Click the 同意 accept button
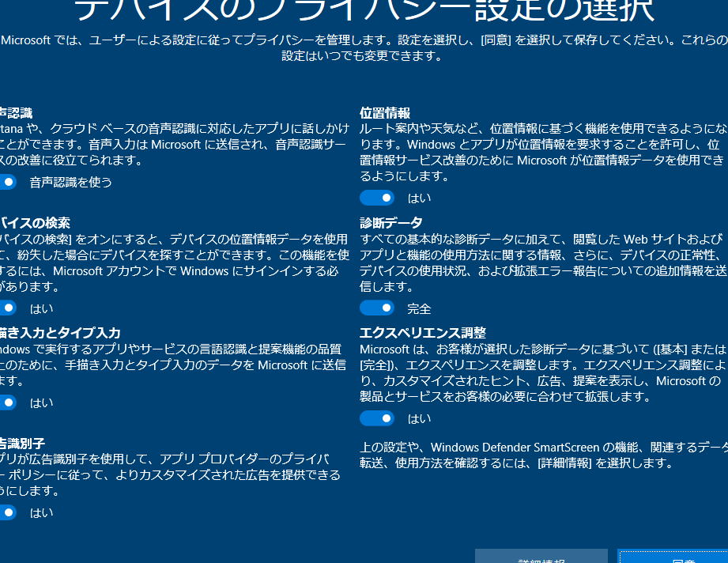Screen dimensions: 728x563 click(673, 556)
